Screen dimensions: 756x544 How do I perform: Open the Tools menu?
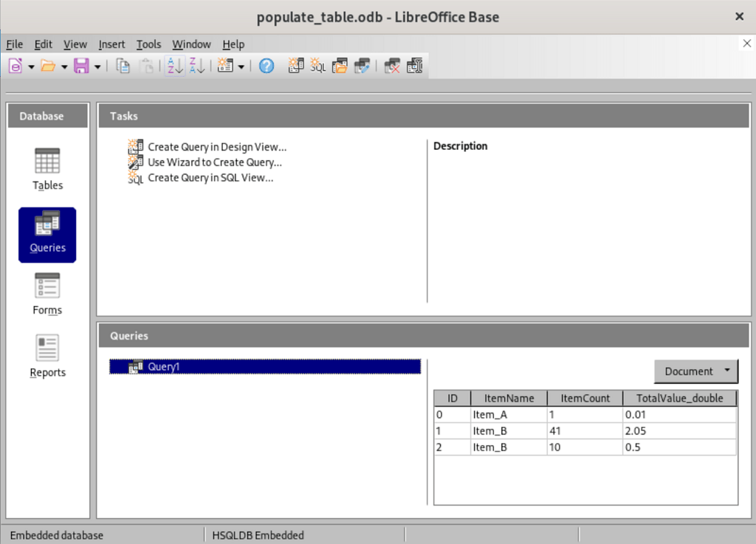tap(149, 44)
